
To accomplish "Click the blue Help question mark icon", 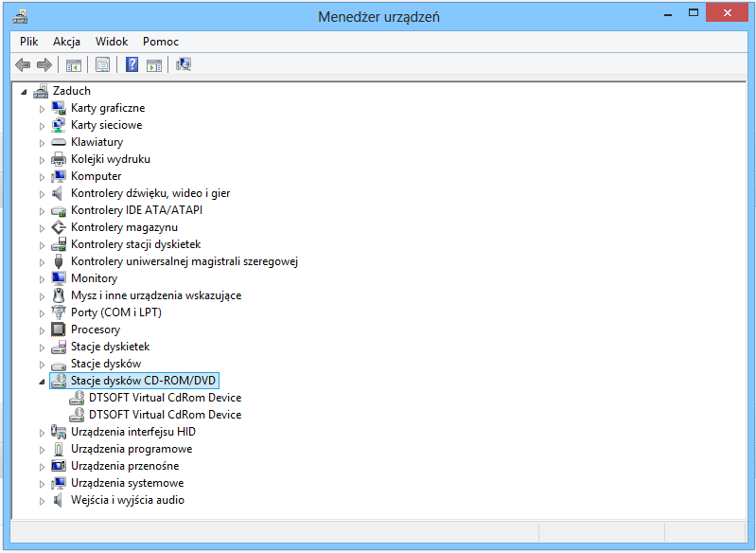I will [x=132, y=64].
